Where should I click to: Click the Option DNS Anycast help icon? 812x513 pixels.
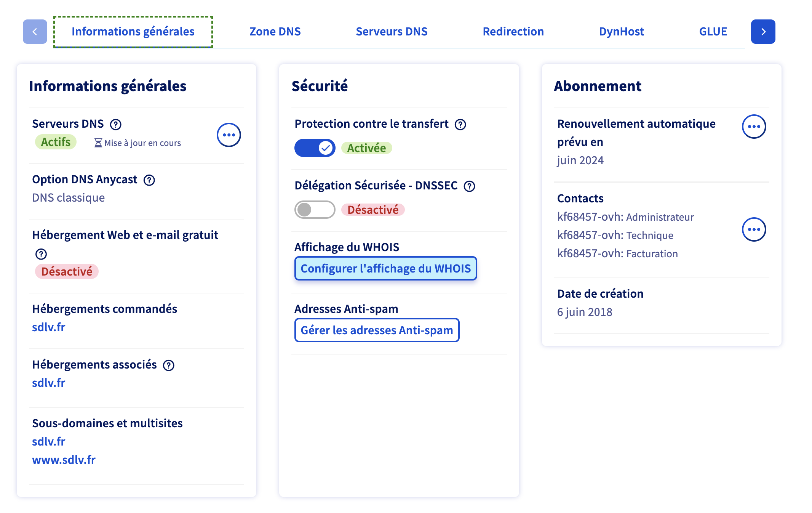[149, 180]
